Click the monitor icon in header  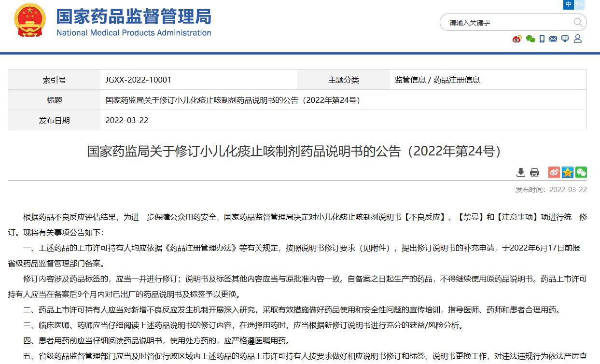click(565, 39)
